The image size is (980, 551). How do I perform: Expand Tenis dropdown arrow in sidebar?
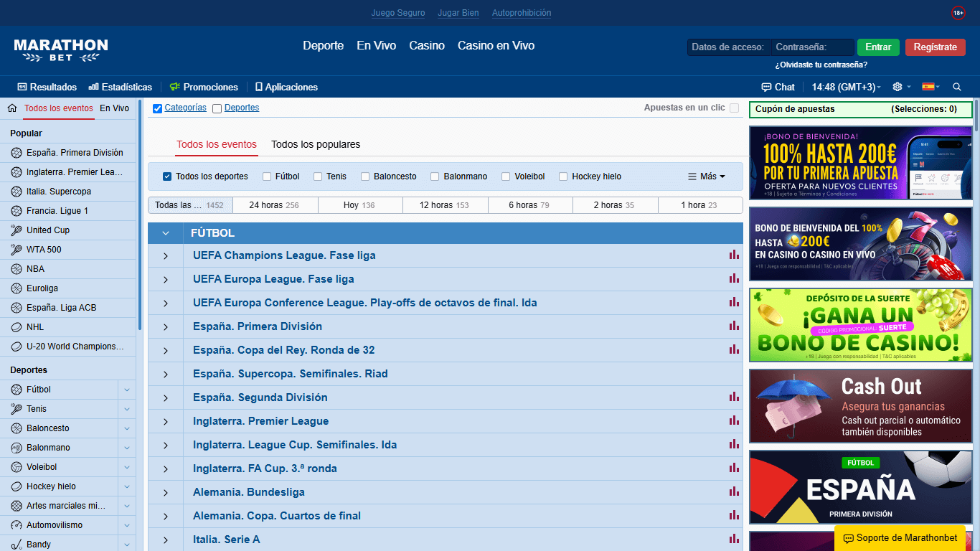click(x=127, y=409)
